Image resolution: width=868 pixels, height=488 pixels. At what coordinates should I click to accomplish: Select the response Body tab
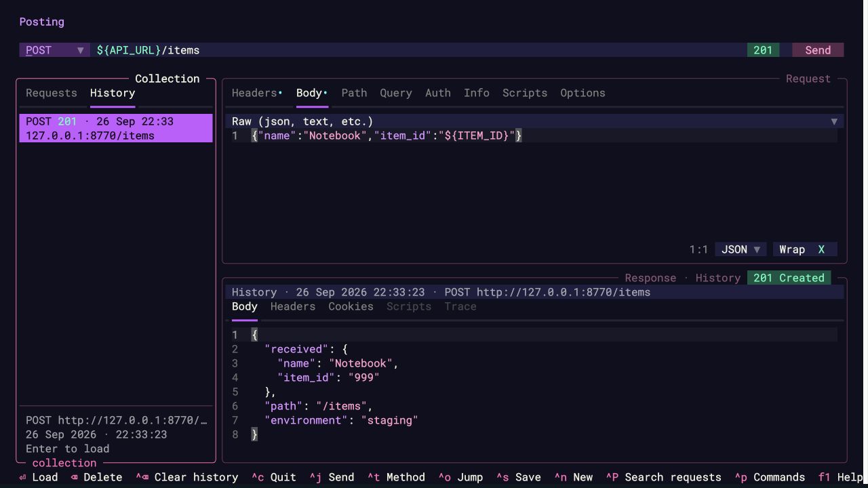coord(245,306)
